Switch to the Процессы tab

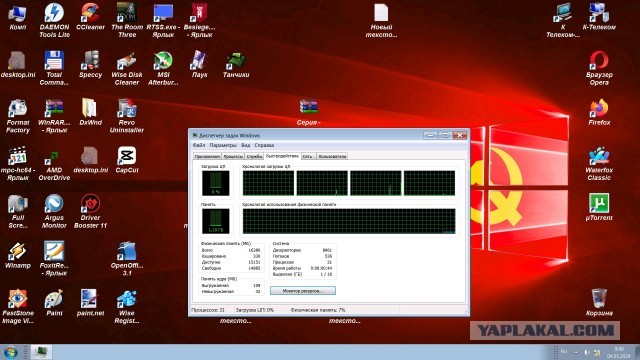point(233,156)
